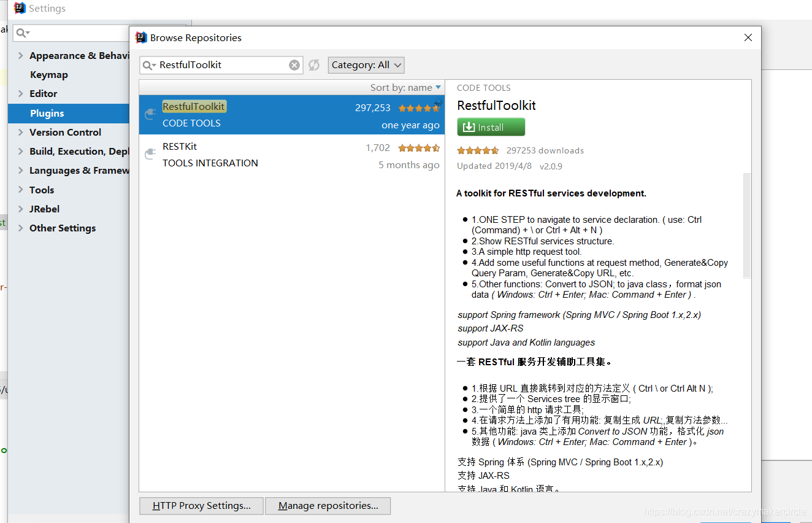This screenshot has height=523, width=812.
Task: Click the Browse Repositories window icon
Action: tap(141, 37)
